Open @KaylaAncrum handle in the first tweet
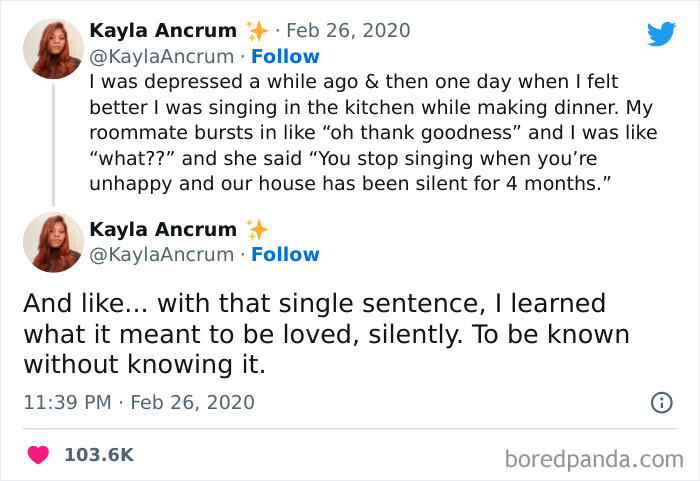700x481 pixels. pyautogui.click(x=162, y=56)
